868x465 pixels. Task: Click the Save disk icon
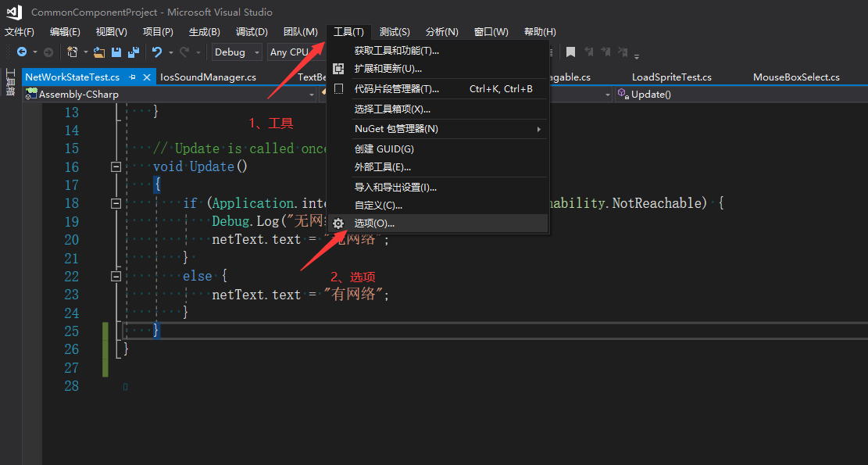coord(116,52)
